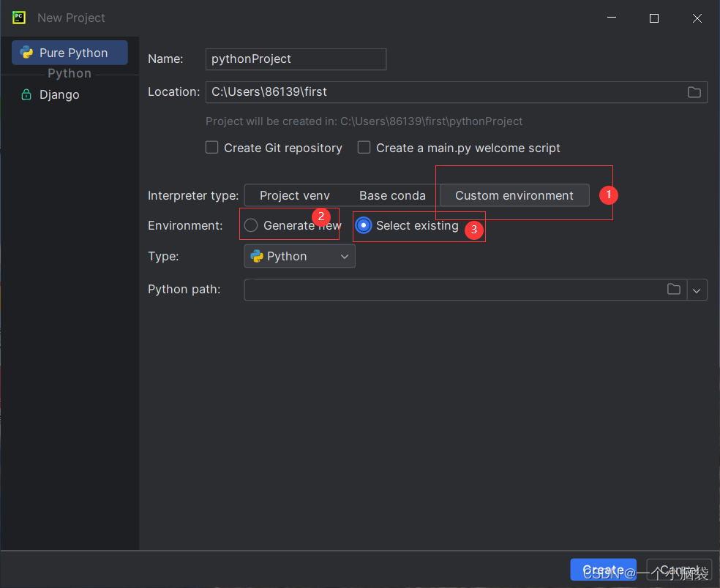Select Pure Python project type
This screenshot has width=720, height=588.
click(70, 53)
